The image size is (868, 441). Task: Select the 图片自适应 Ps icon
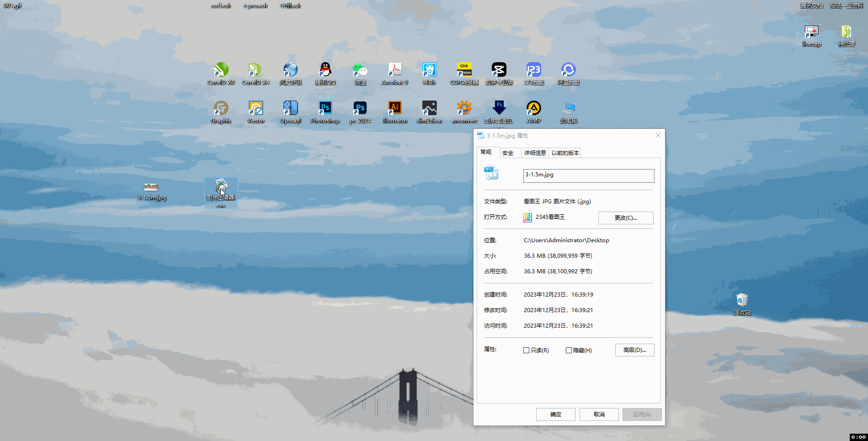click(499, 112)
